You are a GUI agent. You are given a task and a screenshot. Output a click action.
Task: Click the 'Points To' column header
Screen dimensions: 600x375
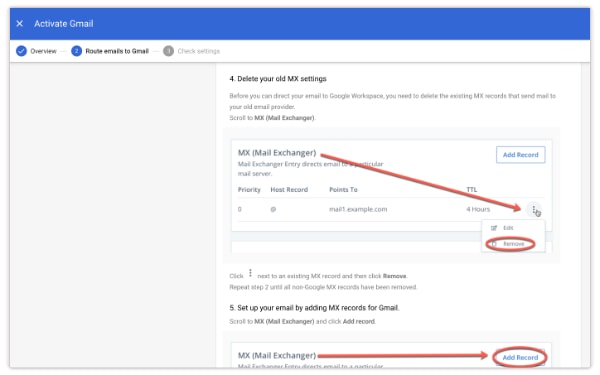tap(343, 190)
